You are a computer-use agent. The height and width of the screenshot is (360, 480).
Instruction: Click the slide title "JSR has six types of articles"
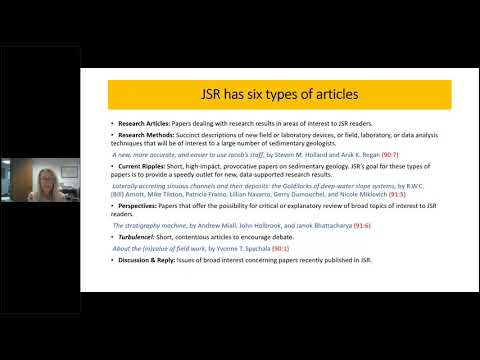[x=280, y=94]
